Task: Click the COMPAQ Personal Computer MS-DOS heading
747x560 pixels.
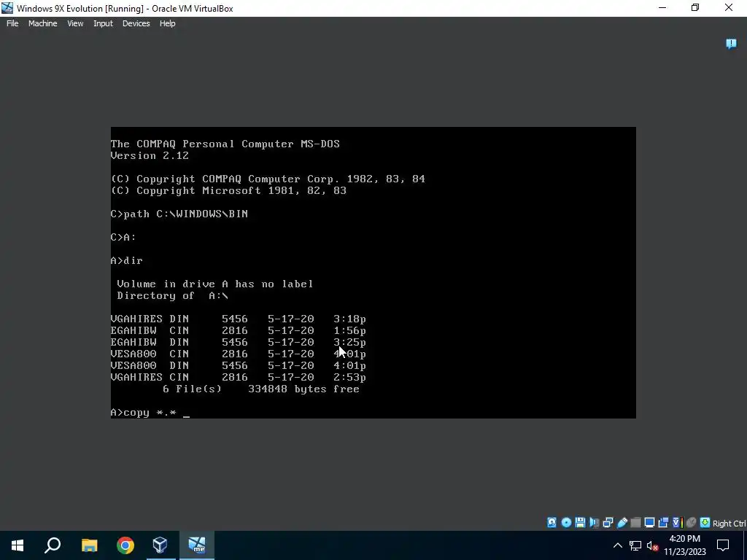Action: pos(225,144)
